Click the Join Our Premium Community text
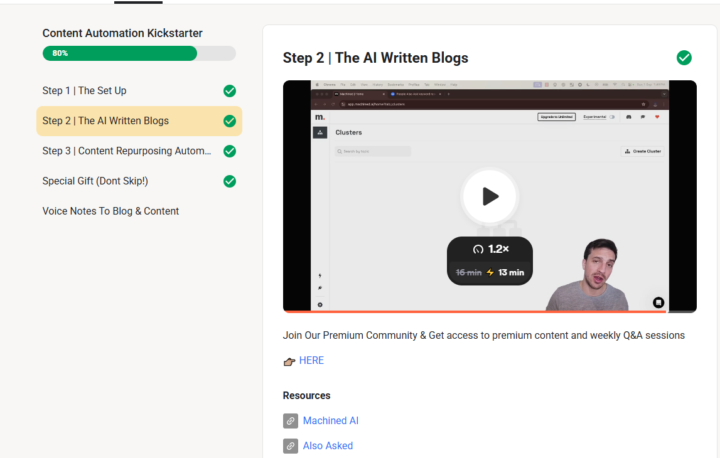 484,335
